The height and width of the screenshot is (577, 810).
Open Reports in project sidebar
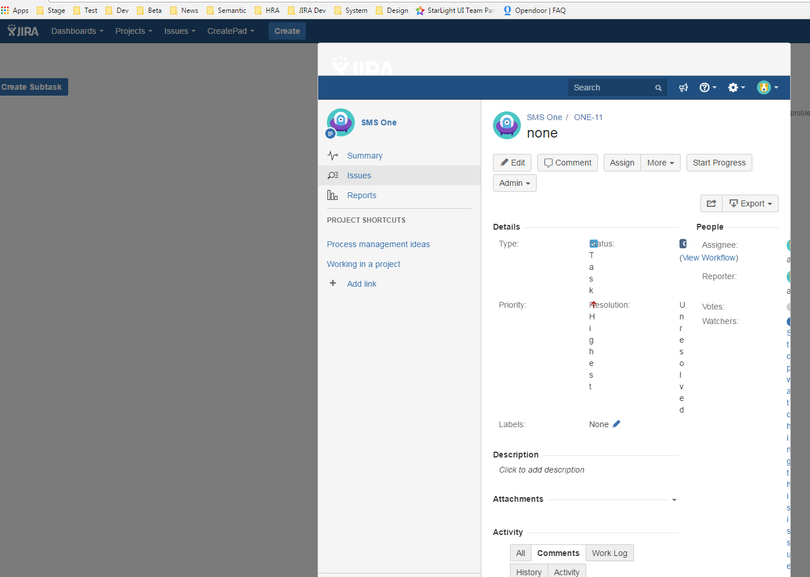(362, 195)
